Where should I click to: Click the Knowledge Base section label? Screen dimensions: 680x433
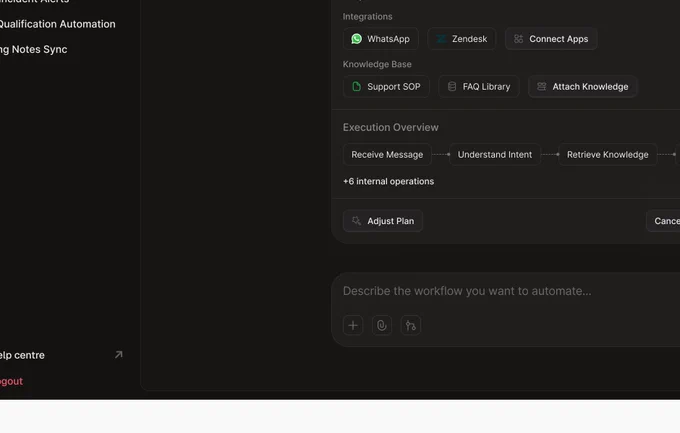pyautogui.click(x=377, y=64)
